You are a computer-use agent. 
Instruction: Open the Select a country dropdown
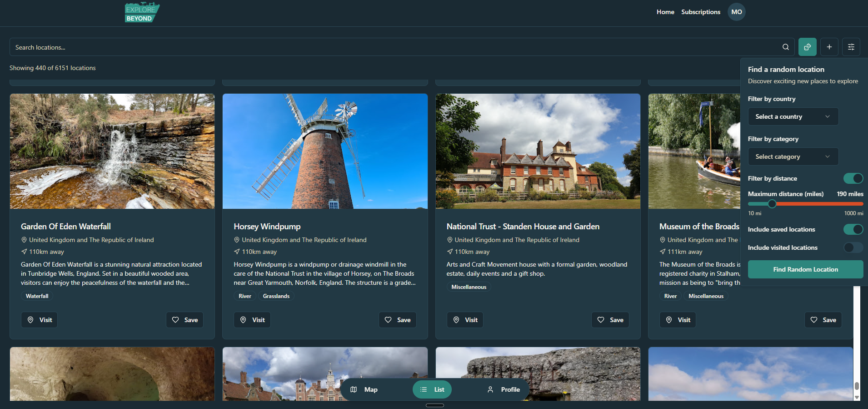[x=793, y=116]
